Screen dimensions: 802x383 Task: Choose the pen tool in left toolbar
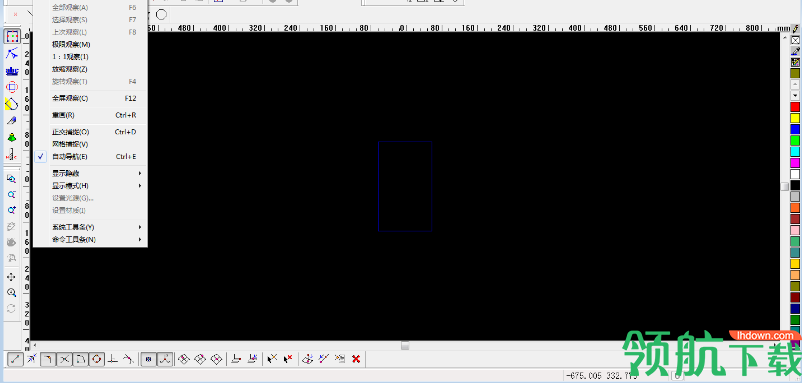(12, 121)
